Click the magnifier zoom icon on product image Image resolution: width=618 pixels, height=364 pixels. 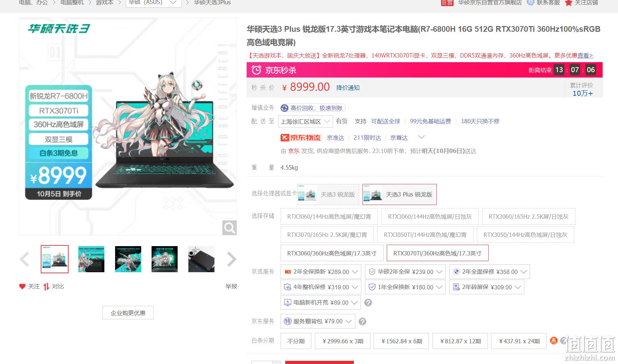[x=229, y=228]
